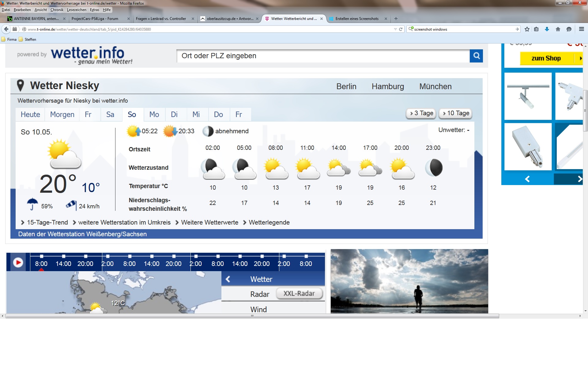This screenshot has width=588, height=375.
Task: Show next product in ad carousel
Action: click(x=579, y=179)
